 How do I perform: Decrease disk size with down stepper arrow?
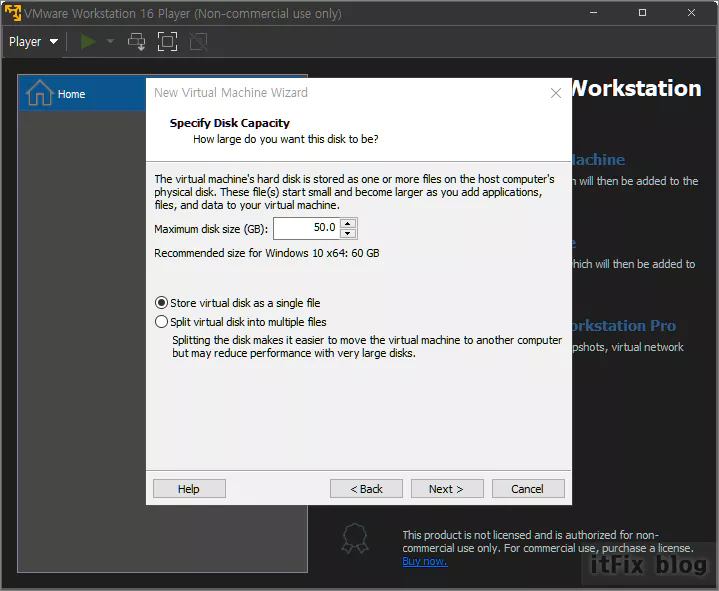click(348, 233)
